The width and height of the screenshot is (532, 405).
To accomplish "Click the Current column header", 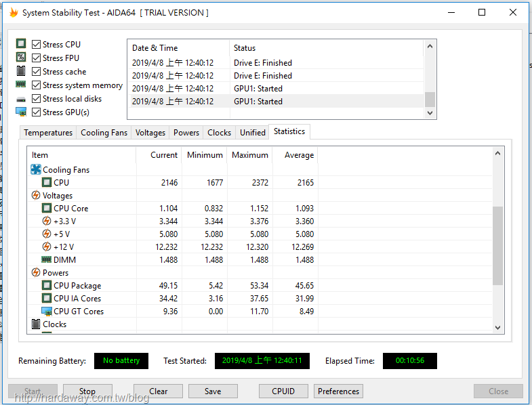I will coord(159,155).
